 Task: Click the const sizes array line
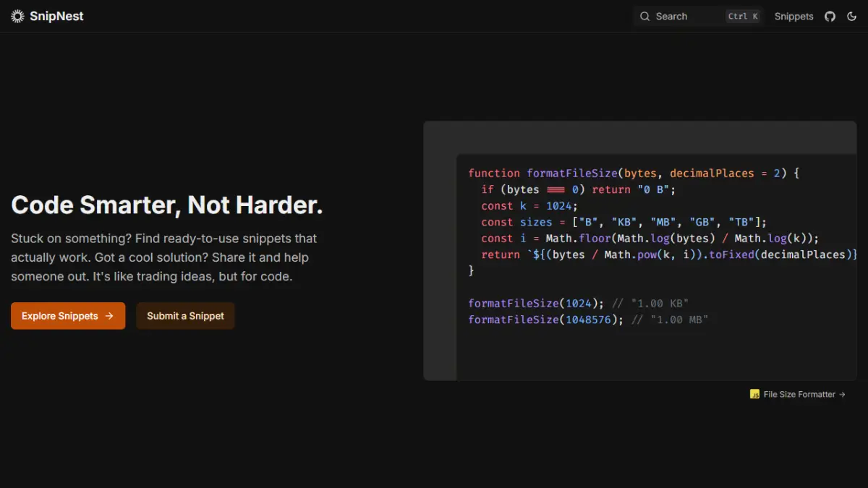coord(624,222)
